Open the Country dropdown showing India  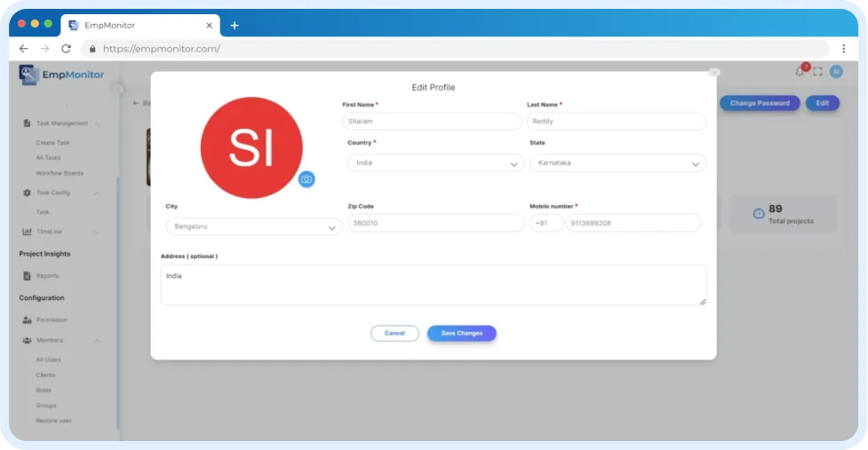tap(435, 163)
